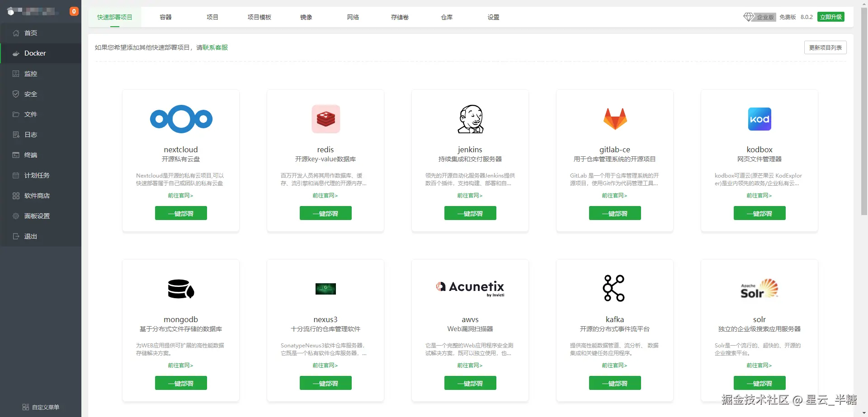Viewport: 868px width, 417px height.
Task: Click the 计划任务 calendar icon
Action: [16, 175]
